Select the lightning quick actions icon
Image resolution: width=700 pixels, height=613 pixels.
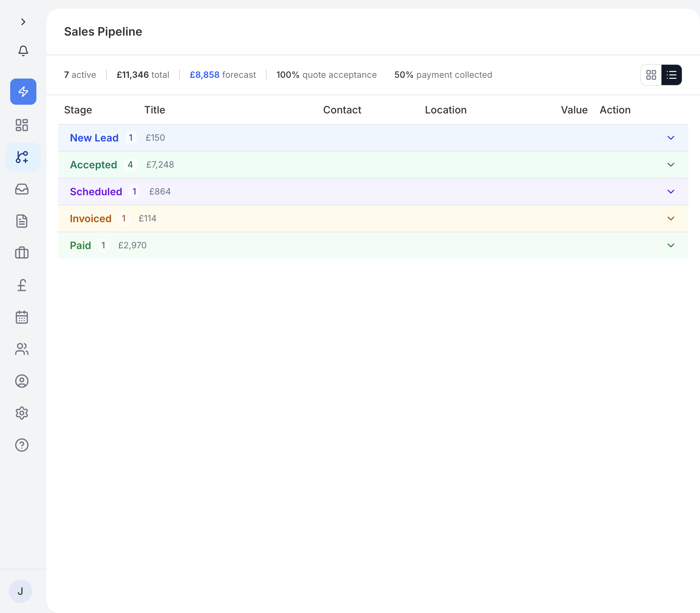coord(23,92)
